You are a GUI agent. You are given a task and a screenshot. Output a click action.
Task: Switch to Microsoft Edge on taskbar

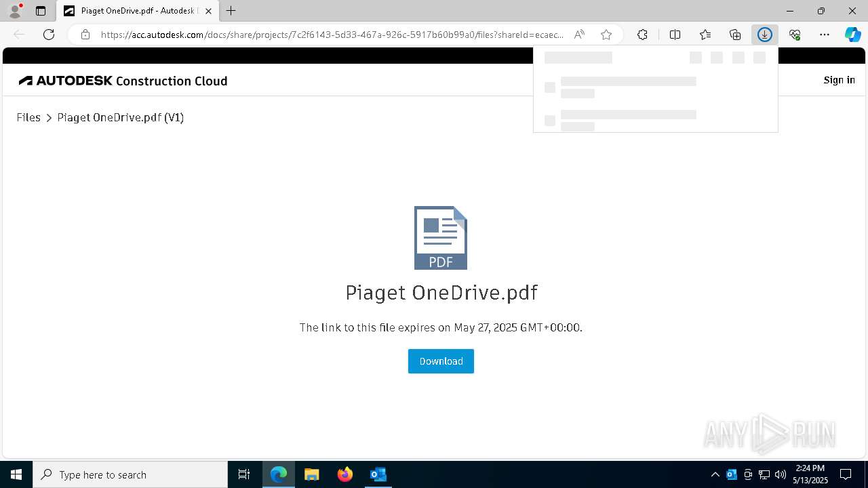[x=279, y=474]
